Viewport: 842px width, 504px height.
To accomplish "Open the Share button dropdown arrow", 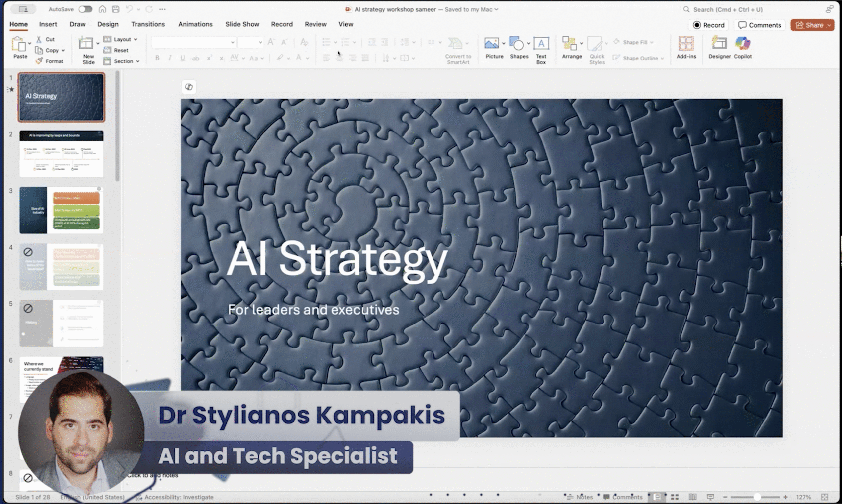I will (x=829, y=25).
